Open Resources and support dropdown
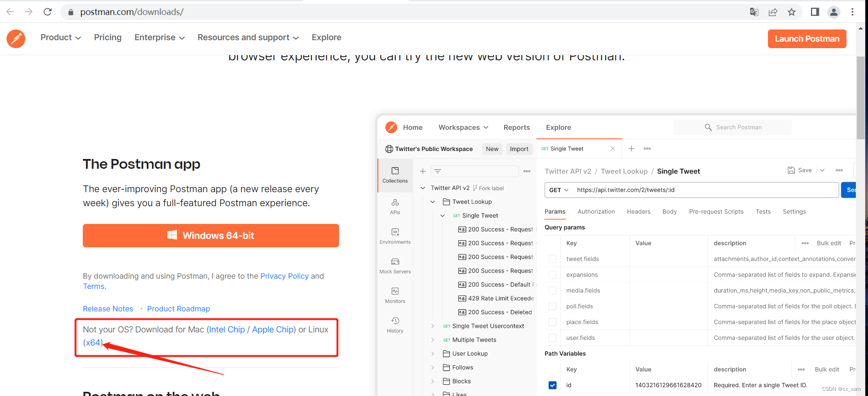The width and height of the screenshot is (868, 396). pos(248,37)
